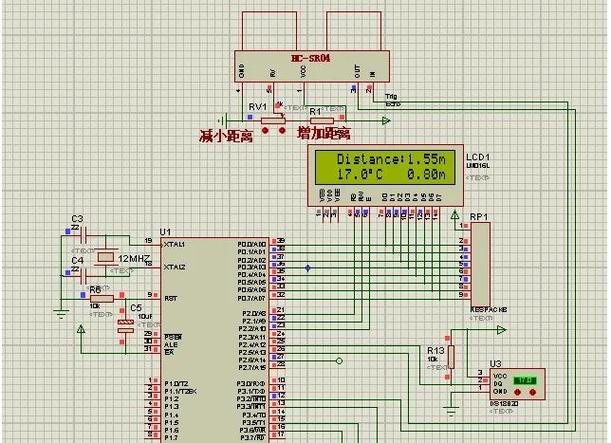Click the RV1 button beside 减小距离 label
The height and width of the screenshot is (443, 611).
point(265,131)
